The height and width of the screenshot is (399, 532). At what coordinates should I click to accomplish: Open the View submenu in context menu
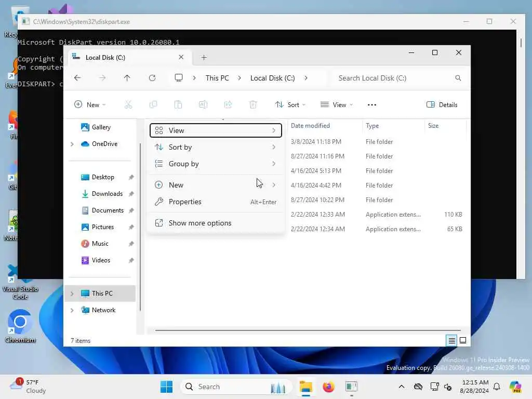[216, 130]
